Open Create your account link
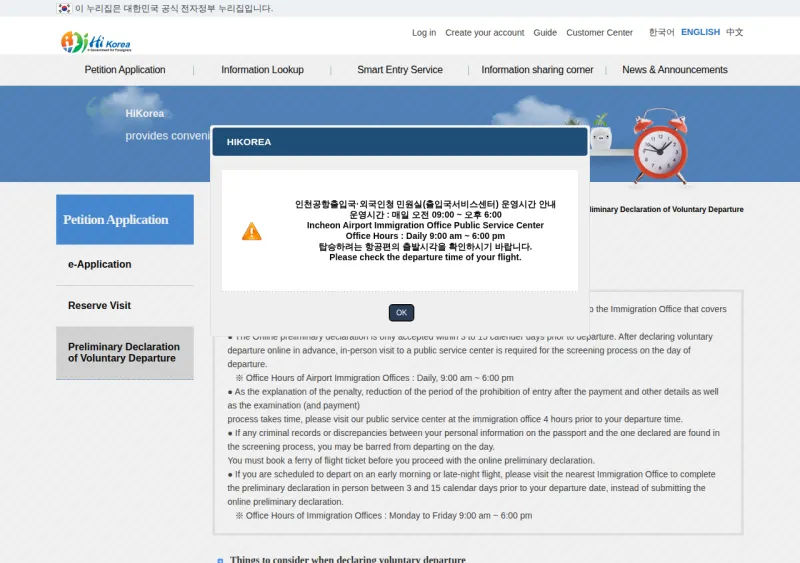Viewport: 800px width, 563px height. pyautogui.click(x=485, y=33)
